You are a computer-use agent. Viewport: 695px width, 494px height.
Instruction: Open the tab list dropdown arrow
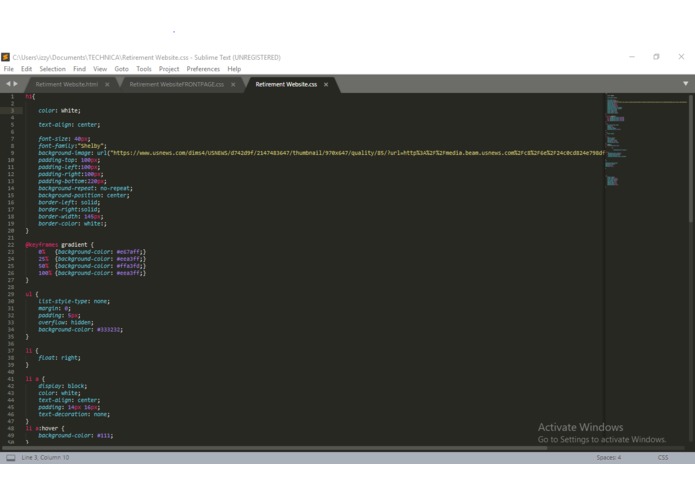(685, 84)
